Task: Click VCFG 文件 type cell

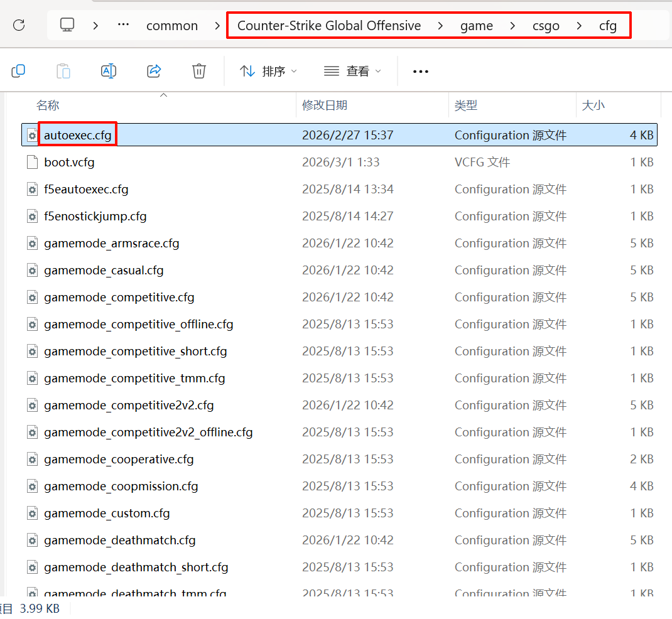Action: [482, 163]
